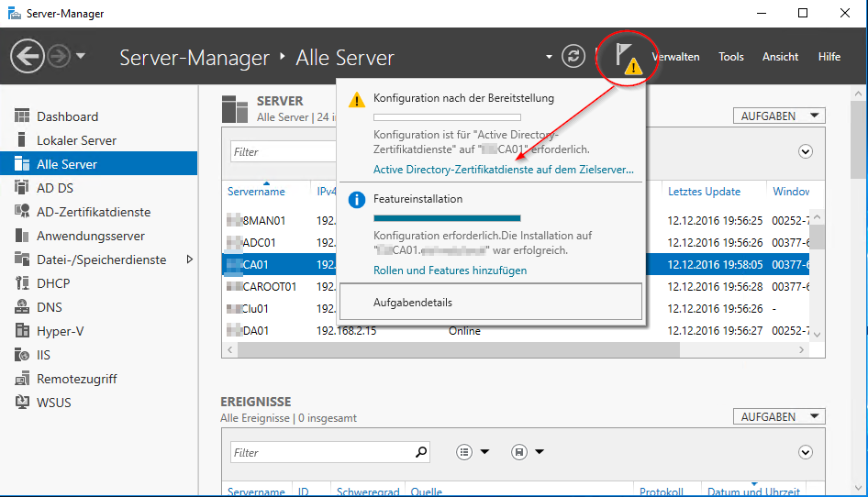This screenshot has width=868, height=497.
Task: Open the Hilfe menu
Action: [829, 57]
